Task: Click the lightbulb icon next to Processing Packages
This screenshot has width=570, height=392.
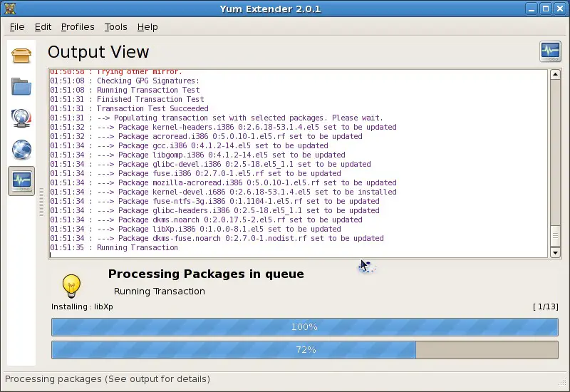Action: [x=71, y=287]
